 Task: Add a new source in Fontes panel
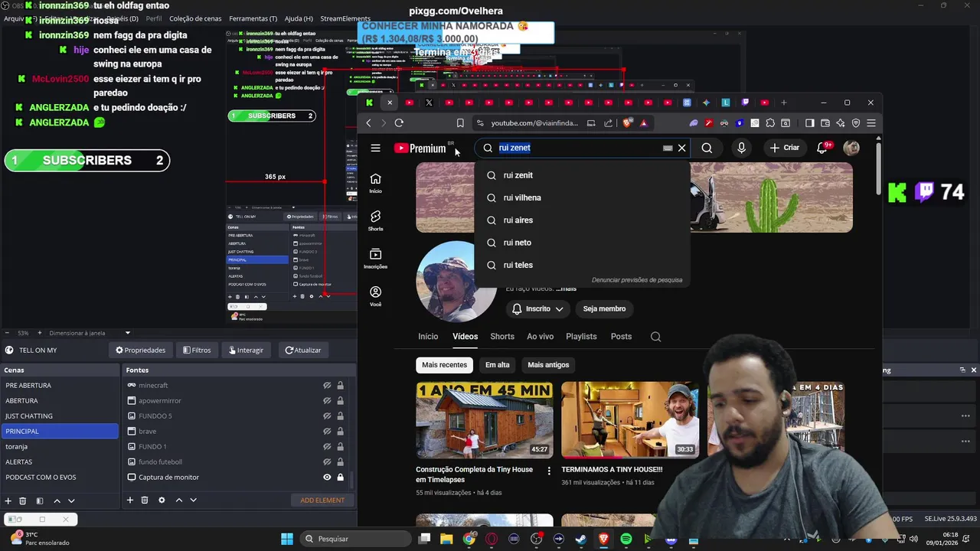130,500
